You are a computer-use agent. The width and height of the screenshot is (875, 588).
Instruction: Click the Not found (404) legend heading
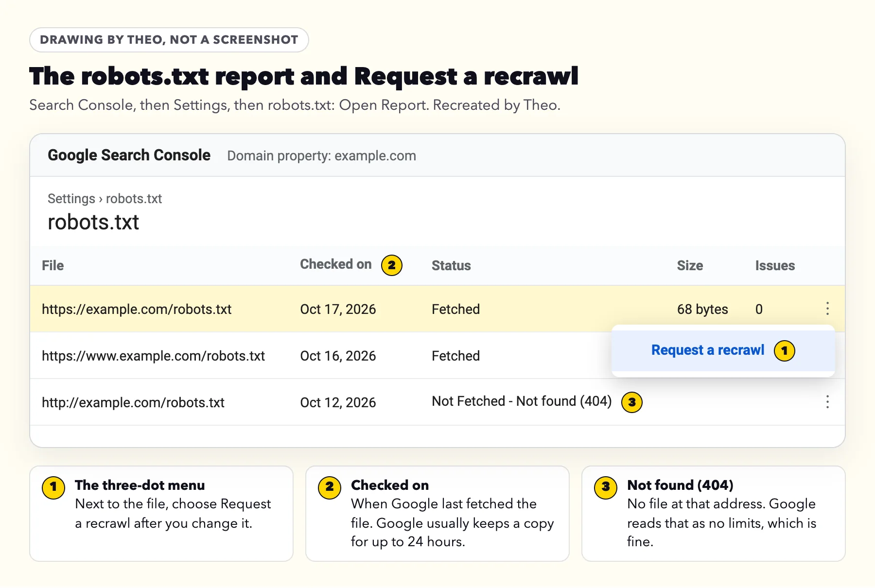tap(680, 485)
